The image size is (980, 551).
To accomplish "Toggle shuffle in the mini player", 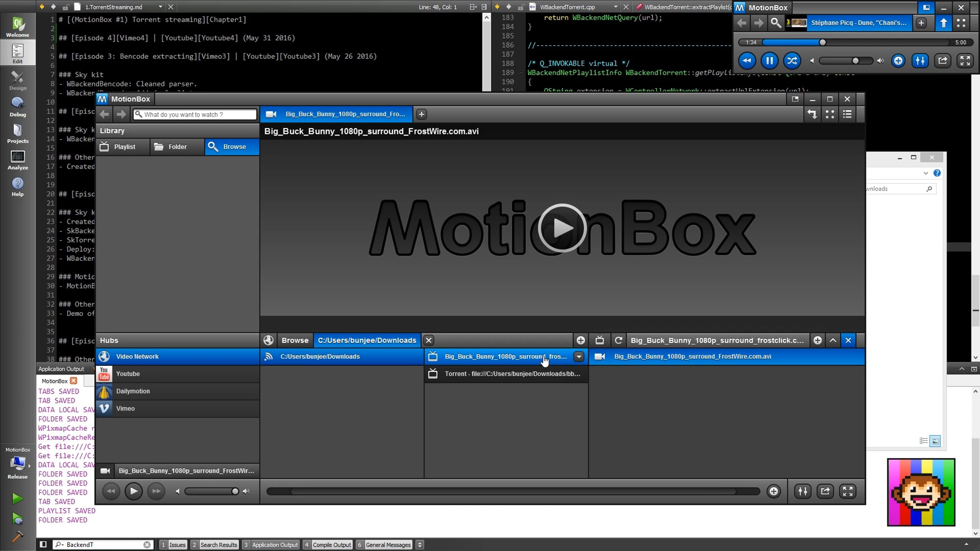I will [792, 61].
